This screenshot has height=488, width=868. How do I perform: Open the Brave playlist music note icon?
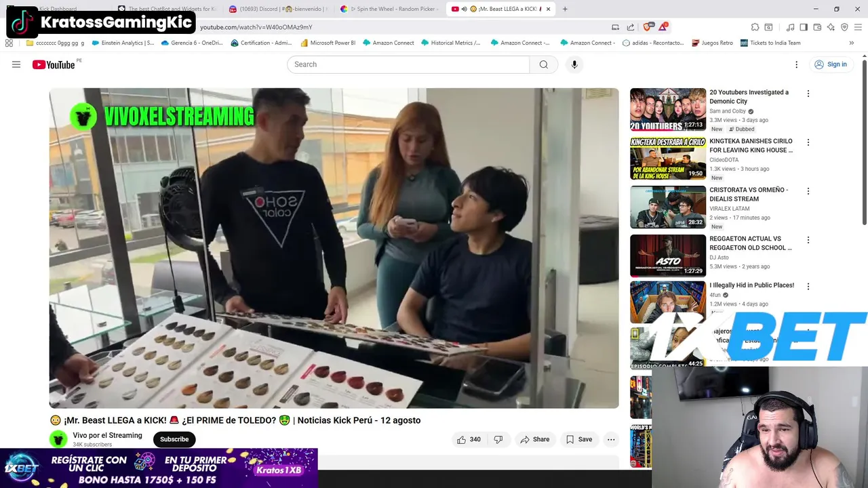click(790, 27)
